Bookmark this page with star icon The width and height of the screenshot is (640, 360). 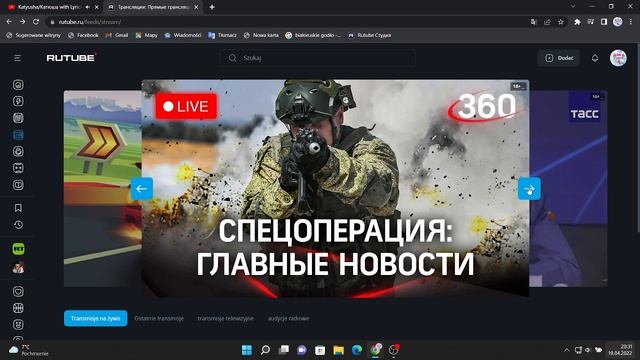click(560, 22)
